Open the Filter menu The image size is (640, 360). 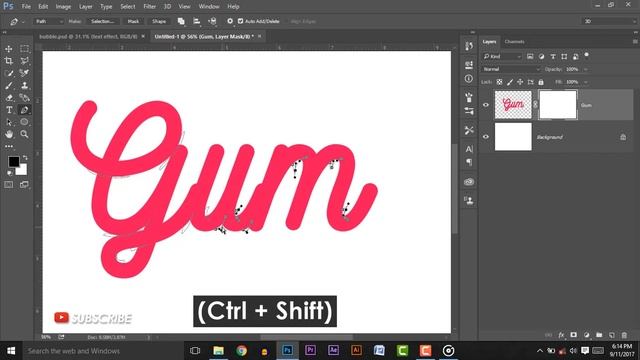click(149, 7)
